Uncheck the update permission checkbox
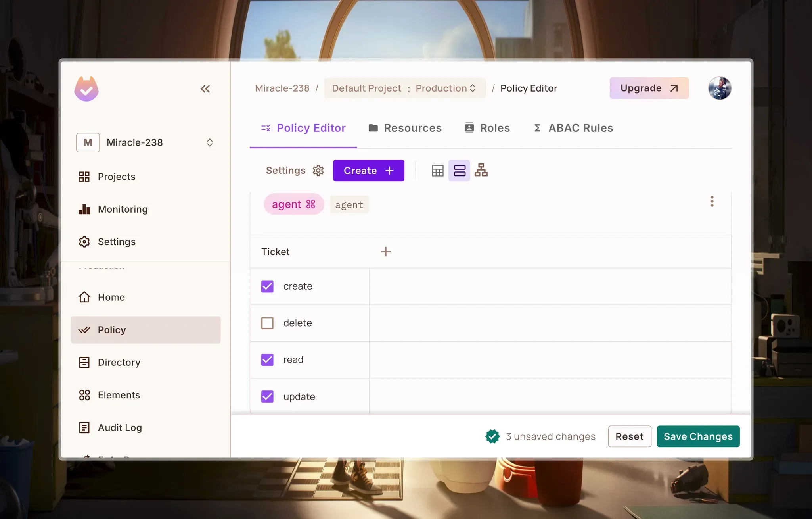The width and height of the screenshot is (812, 519). click(267, 396)
